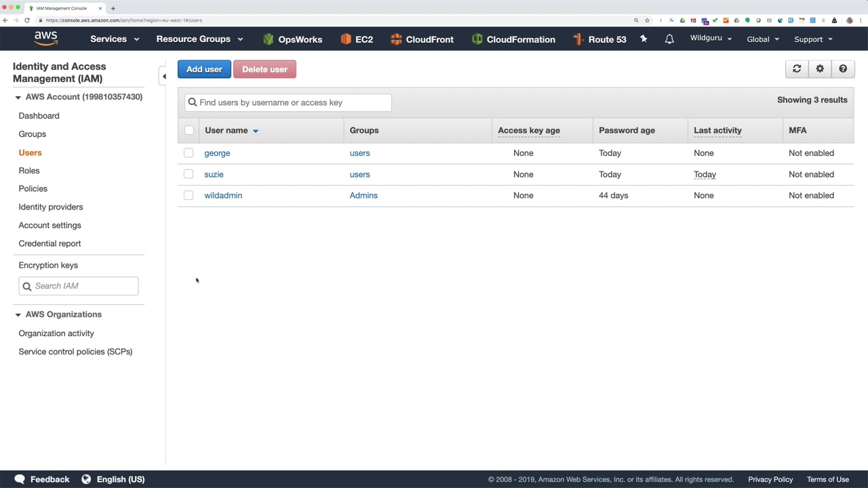
Task: Open the Terms of Use link
Action: coord(828,479)
